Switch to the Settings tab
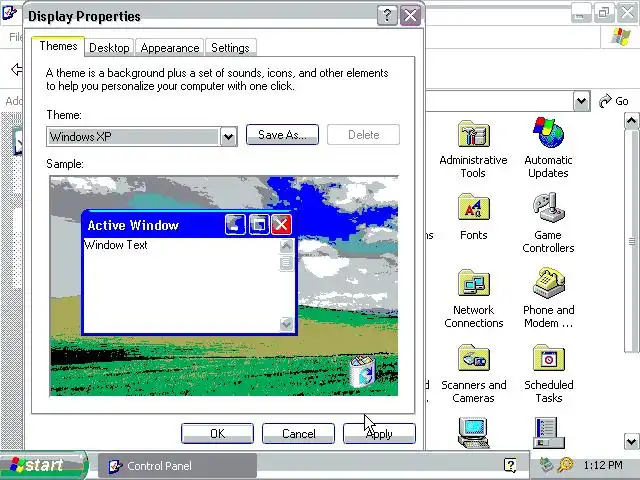This screenshot has width=640, height=480. (x=230, y=48)
